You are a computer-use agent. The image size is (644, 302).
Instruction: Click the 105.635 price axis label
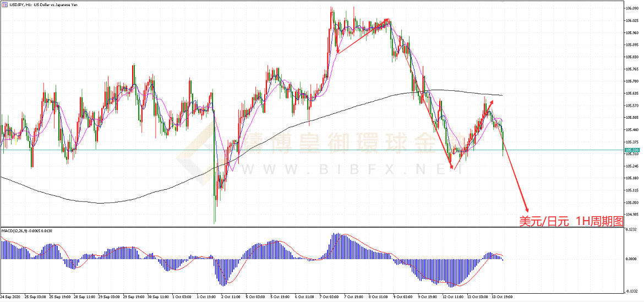click(x=631, y=94)
